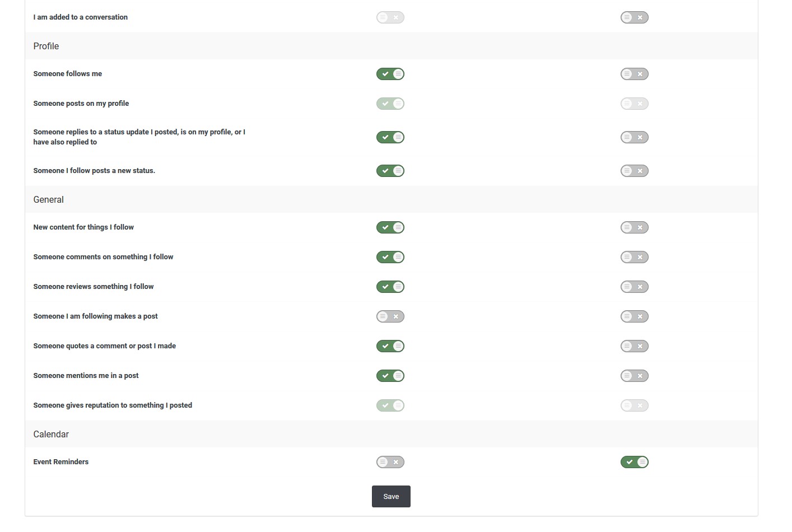Turn off first switch for 'Someone replies to a status update'
The image size is (792, 532).
(390, 137)
